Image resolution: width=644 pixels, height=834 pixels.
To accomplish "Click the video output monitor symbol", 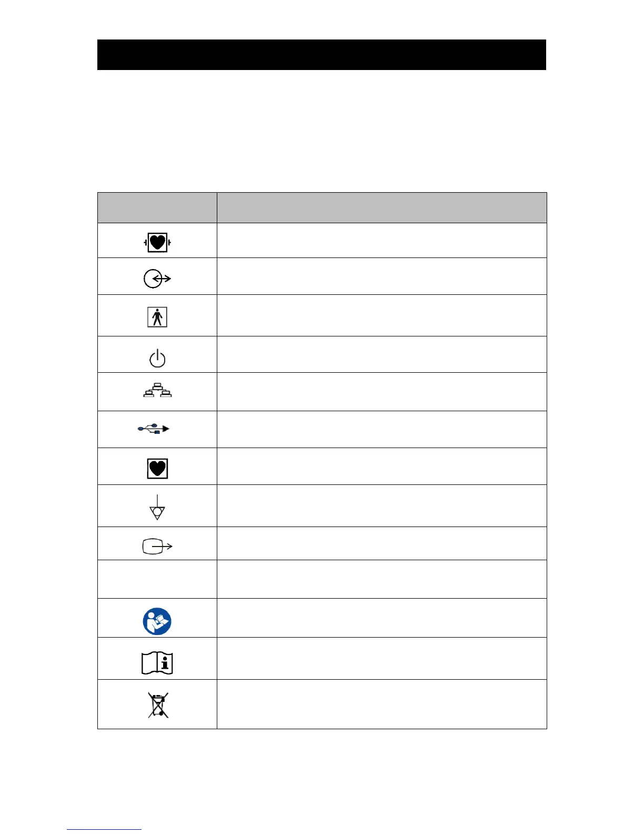I will point(157,547).
